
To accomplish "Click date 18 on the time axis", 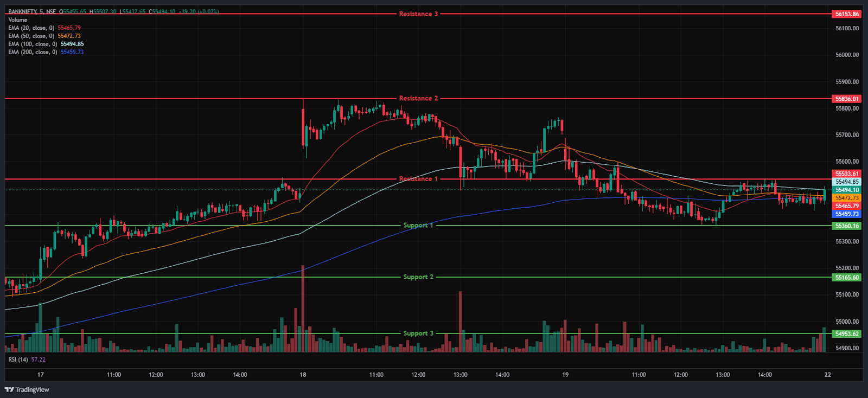I will point(303,375).
